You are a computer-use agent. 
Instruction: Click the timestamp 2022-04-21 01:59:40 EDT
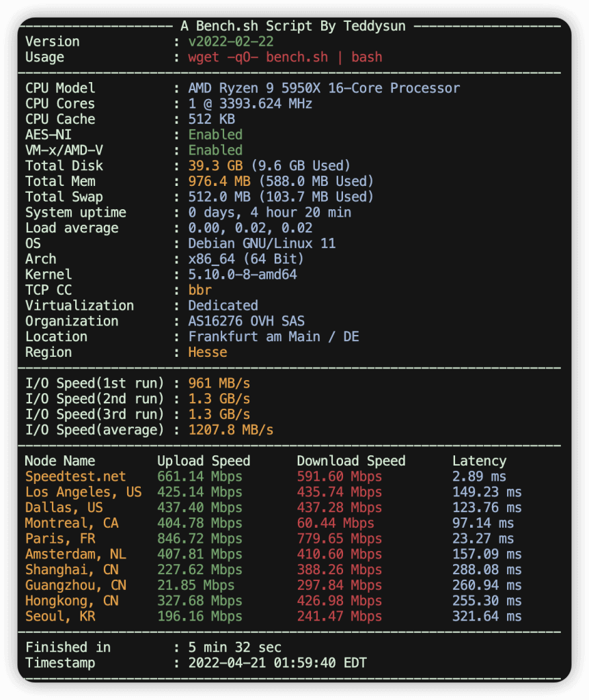tap(277, 663)
